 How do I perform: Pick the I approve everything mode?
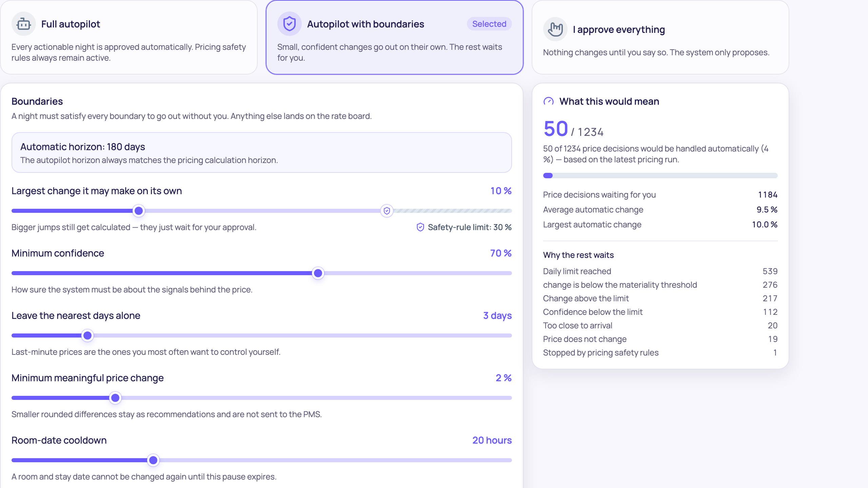[660, 37]
